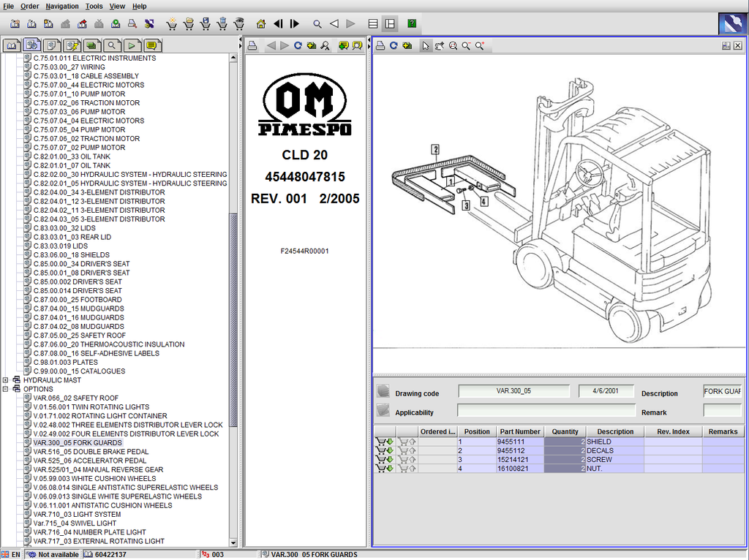Select the search magnifier tab in left panel
The width and height of the screenshot is (749, 560).
coord(112,46)
